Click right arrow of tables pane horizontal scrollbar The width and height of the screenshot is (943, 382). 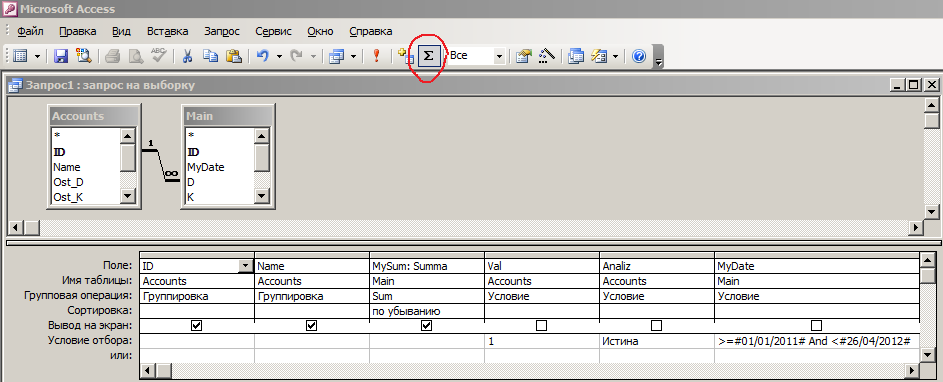(x=916, y=228)
